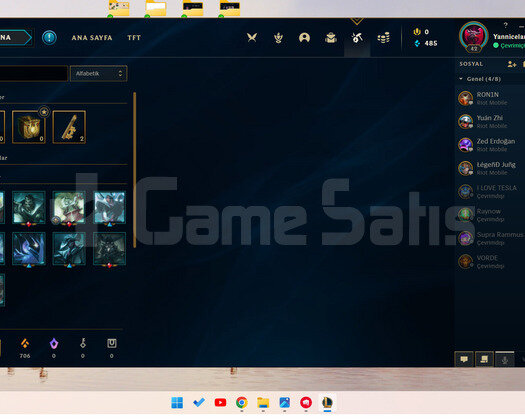Image resolution: width=525 pixels, height=420 pixels.
Task: Click the Orange Essence icon showing 706
Action: pyautogui.click(x=25, y=343)
